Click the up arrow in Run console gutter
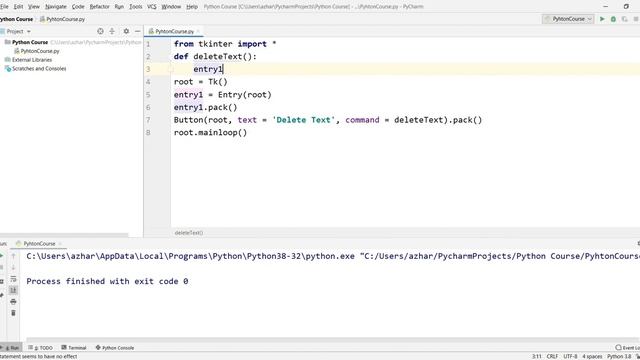This screenshot has width=640, height=360. coord(13,256)
